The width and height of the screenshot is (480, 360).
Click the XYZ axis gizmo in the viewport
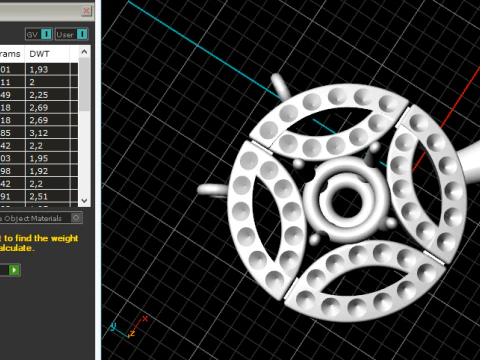point(129,327)
